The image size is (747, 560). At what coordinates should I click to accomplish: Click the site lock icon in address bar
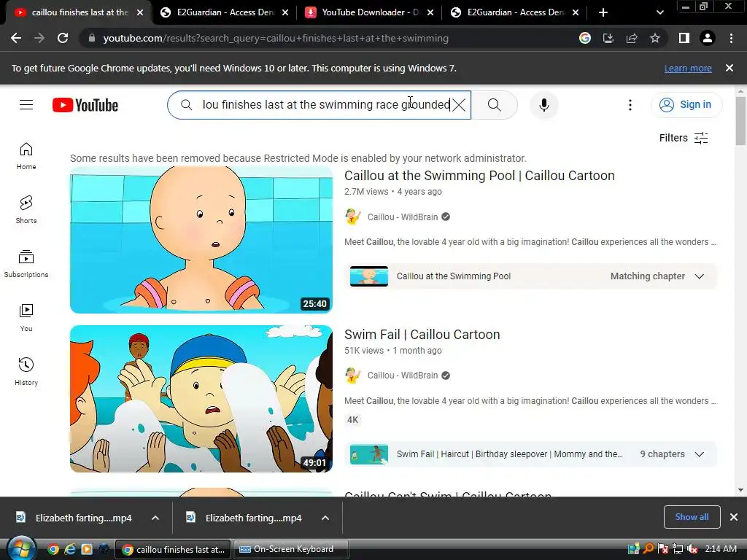click(x=91, y=38)
